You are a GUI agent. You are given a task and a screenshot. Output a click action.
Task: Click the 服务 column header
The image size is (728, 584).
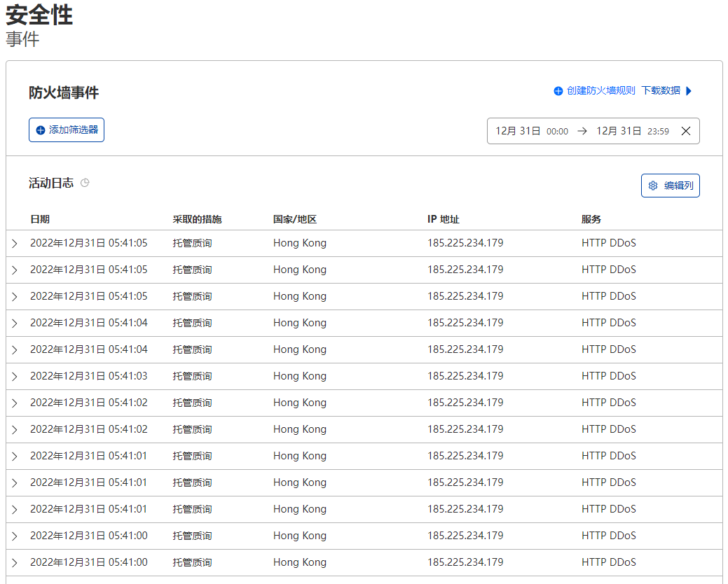point(591,219)
